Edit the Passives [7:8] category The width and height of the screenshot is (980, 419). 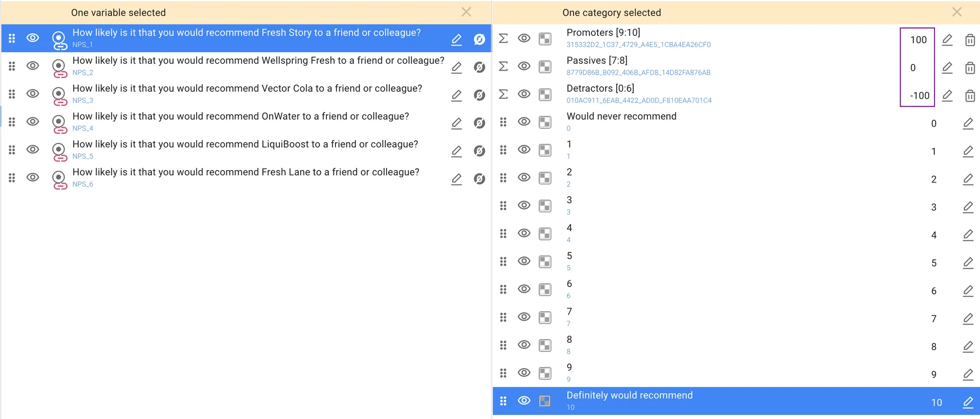947,68
